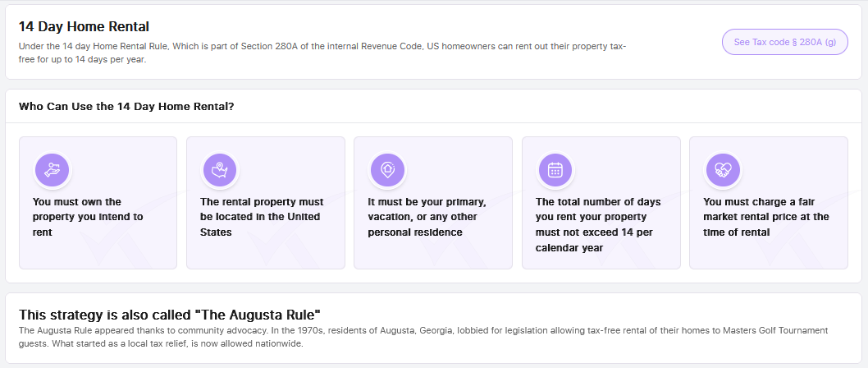Screen dimensions: 868x368
Task: Click the handshake fair price icon
Action: [x=723, y=170]
